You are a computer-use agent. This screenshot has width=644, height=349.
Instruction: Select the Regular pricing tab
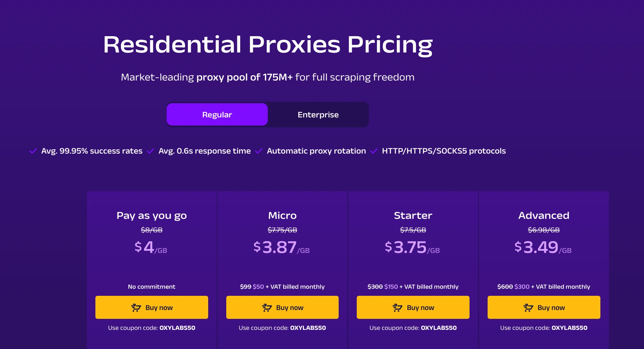[x=217, y=115]
